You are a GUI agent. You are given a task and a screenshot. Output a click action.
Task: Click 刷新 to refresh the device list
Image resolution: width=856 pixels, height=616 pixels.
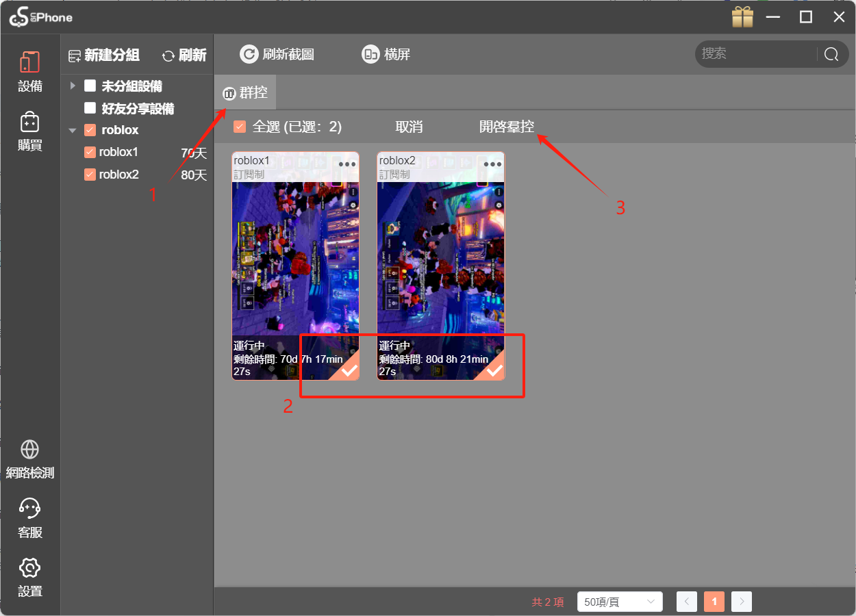pyautogui.click(x=184, y=55)
